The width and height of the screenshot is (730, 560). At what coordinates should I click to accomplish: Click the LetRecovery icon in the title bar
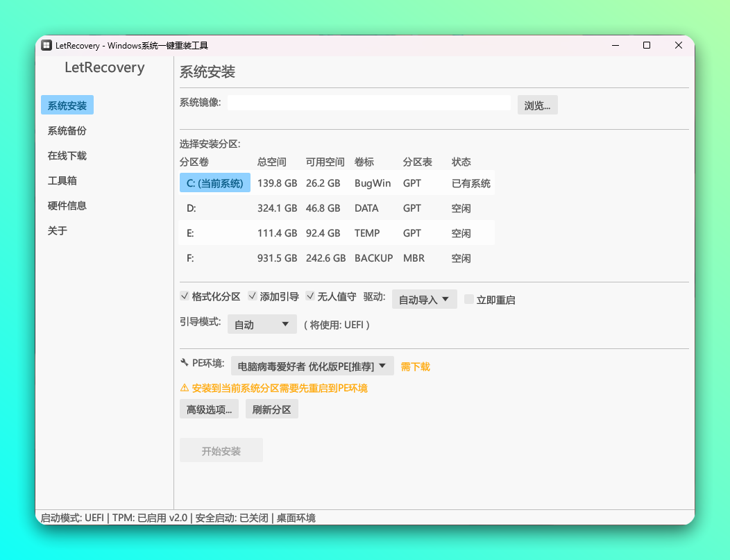46,44
